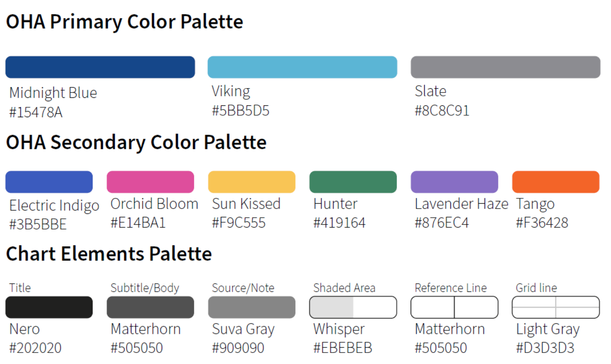611x364 pixels.
Task: Pick the Suva Gray Source/Note swatch
Action: (252, 307)
